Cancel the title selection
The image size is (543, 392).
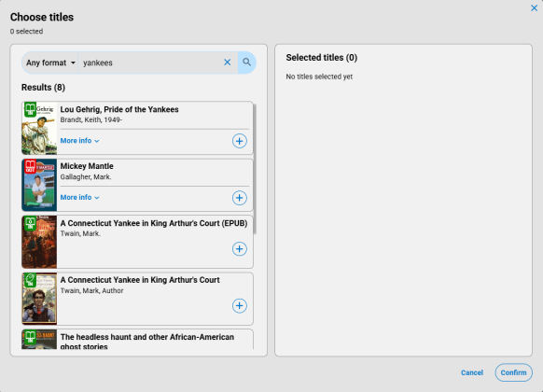(472, 372)
